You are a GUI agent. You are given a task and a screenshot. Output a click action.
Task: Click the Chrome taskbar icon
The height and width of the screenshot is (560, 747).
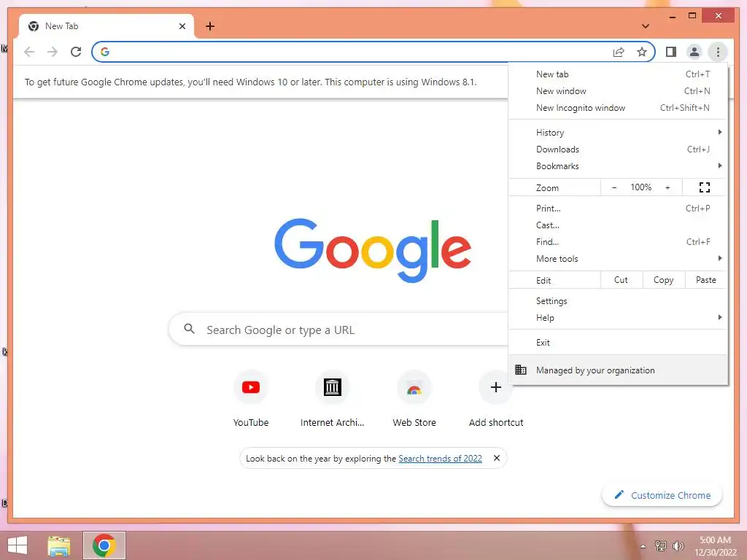click(x=104, y=545)
